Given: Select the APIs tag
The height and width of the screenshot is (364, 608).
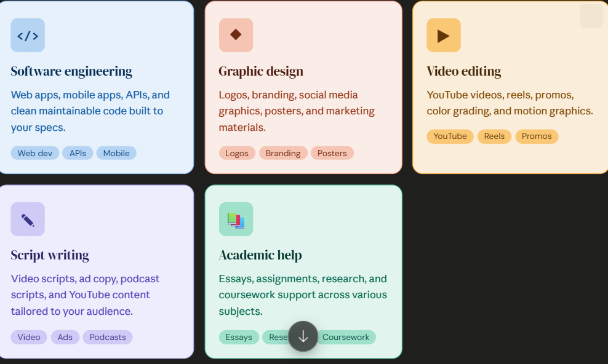Looking at the screenshot, I should pyautogui.click(x=78, y=153).
